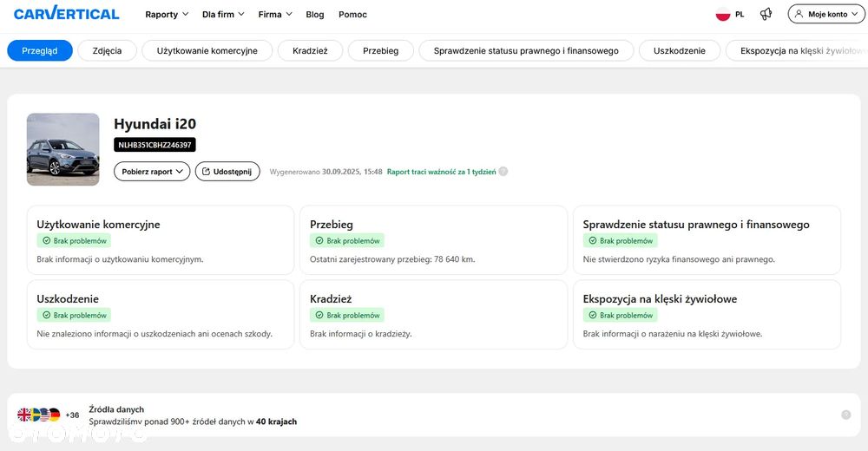Click the Poland flag language icon

722,14
